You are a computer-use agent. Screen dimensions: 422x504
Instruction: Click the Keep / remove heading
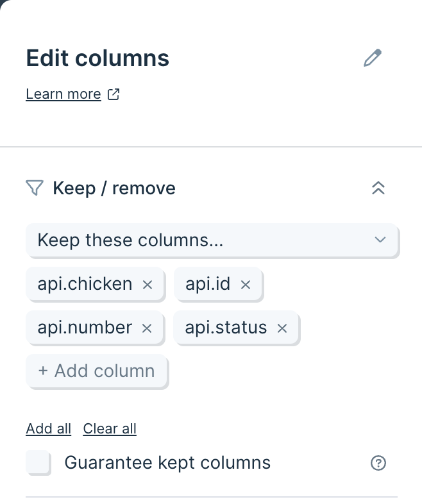[x=114, y=188]
